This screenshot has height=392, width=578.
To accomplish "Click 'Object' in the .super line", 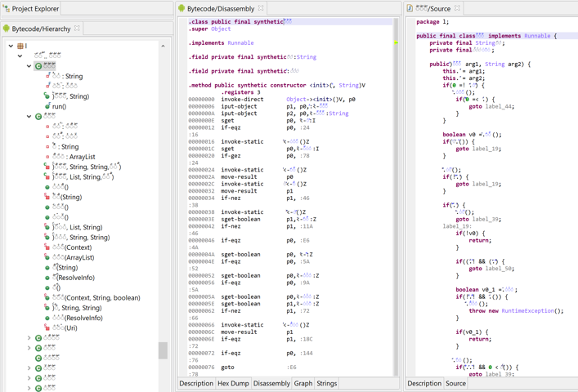I will 221,29.
